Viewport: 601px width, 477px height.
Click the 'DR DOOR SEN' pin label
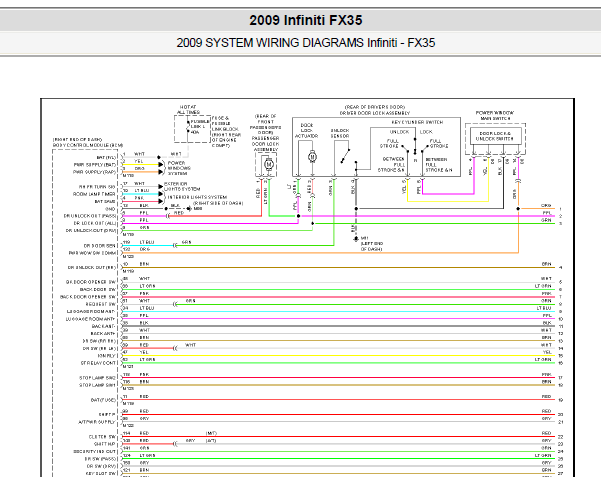[x=99, y=245]
